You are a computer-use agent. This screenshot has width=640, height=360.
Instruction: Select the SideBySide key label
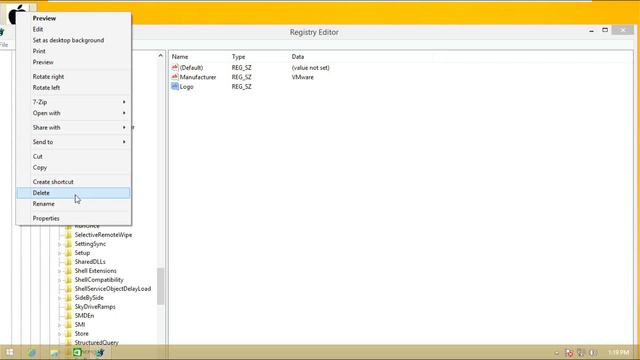pos(89,298)
